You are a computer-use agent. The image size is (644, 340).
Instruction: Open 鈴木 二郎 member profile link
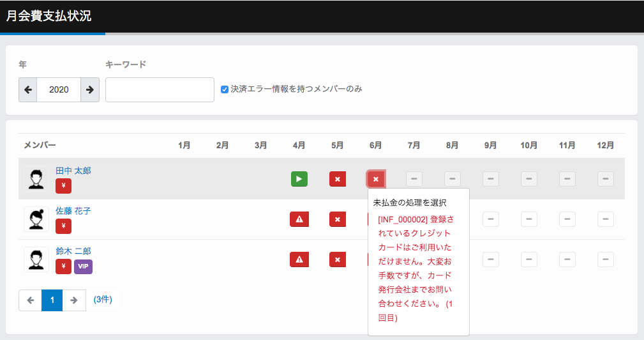point(73,251)
